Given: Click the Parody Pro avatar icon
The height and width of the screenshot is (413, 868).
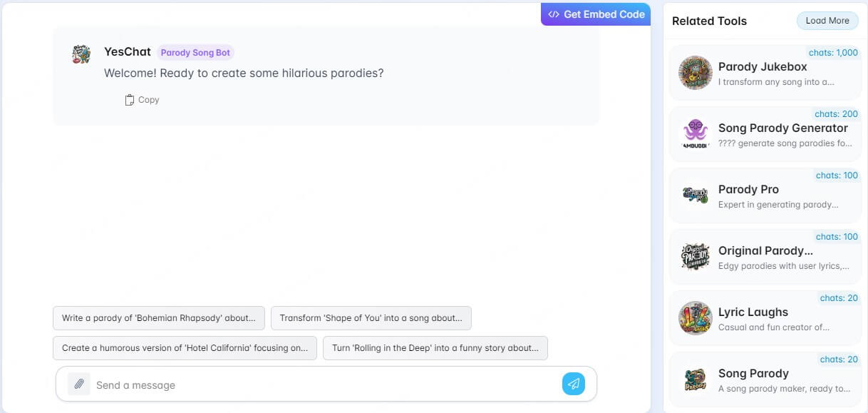Looking at the screenshot, I should 695,195.
